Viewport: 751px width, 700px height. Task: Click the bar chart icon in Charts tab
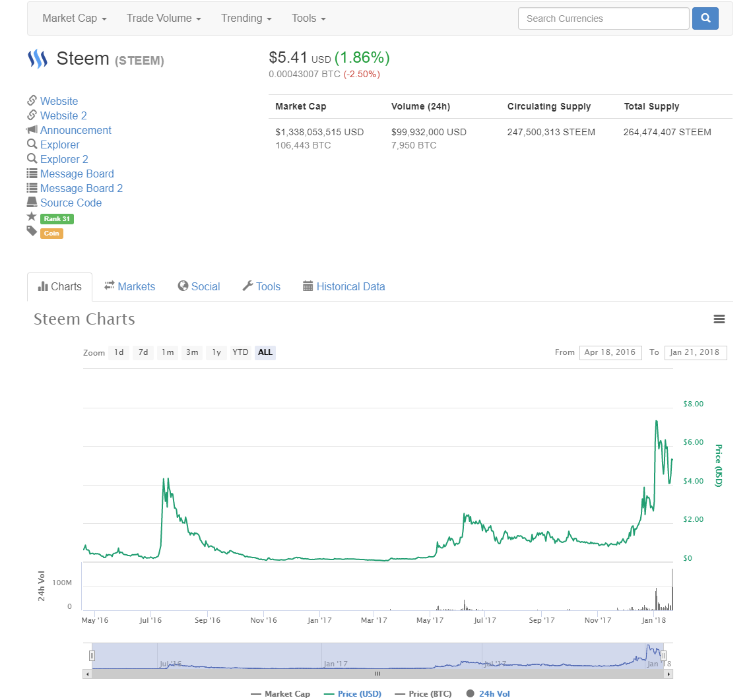(x=43, y=286)
